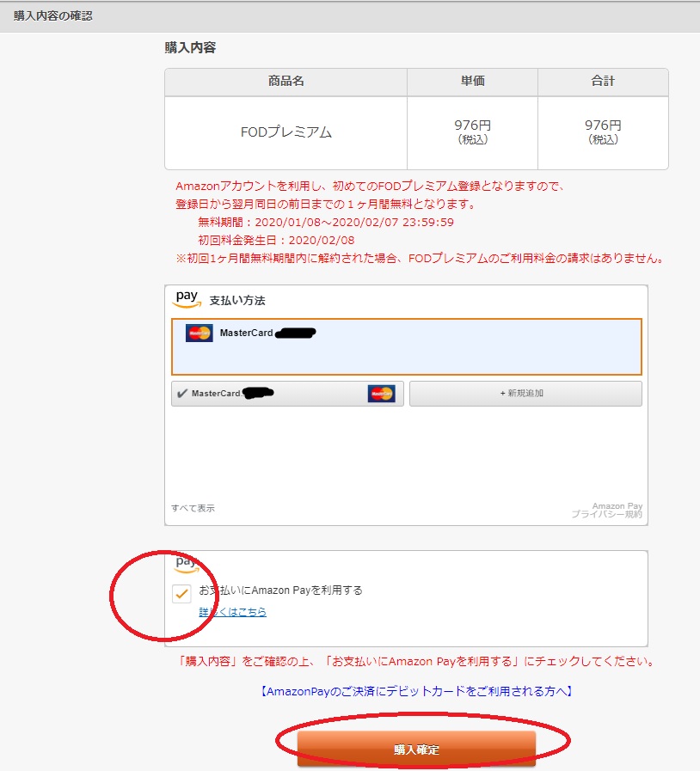Tick the お支払いにAmazon Payを利用する checkbox
This screenshot has height=771, width=700.
(181, 593)
